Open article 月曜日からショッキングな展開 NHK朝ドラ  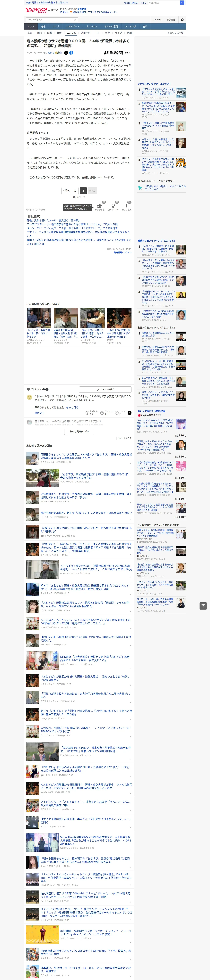[x=86, y=456]
